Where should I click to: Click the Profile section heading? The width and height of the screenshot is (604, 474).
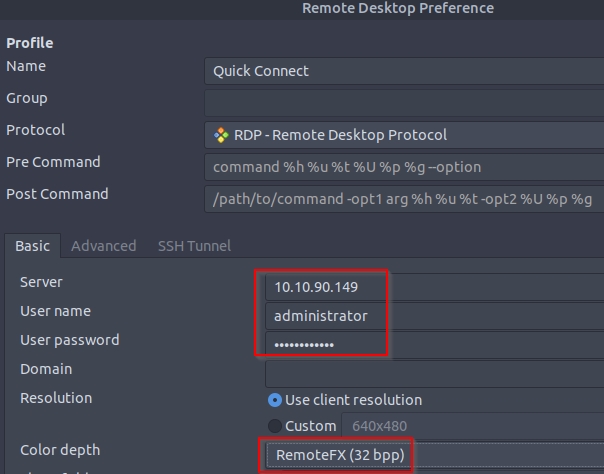tap(30, 43)
